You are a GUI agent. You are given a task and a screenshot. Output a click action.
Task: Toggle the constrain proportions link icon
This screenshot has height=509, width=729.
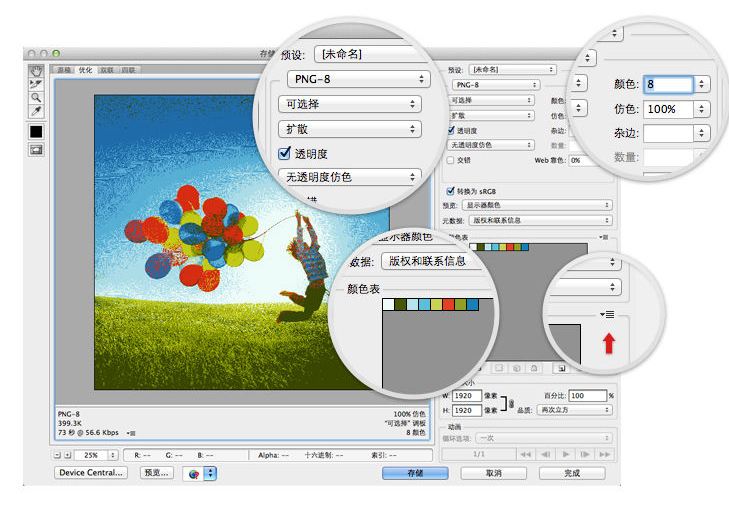[x=511, y=403]
